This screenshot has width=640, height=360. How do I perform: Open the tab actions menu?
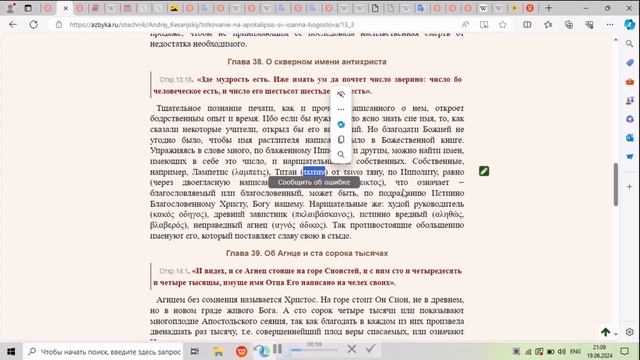click(x=28, y=8)
